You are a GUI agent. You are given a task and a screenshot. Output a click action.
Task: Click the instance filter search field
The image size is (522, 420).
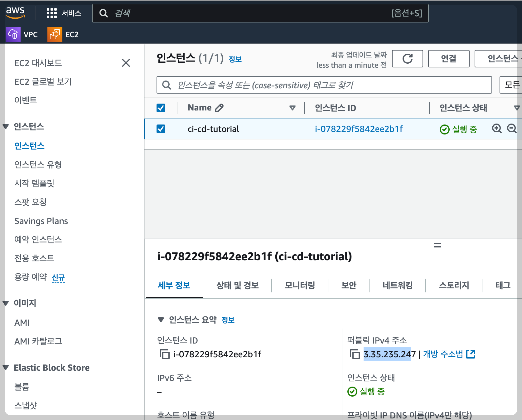click(x=324, y=85)
